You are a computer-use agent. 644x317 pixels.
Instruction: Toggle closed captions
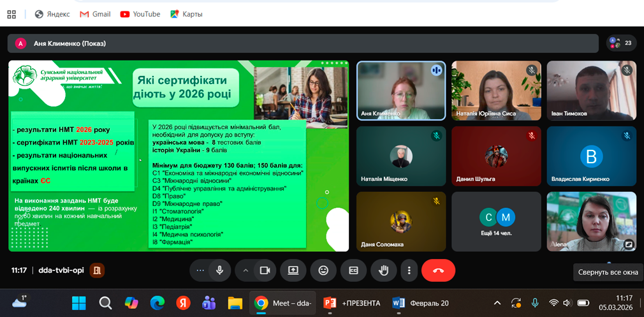tap(353, 270)
